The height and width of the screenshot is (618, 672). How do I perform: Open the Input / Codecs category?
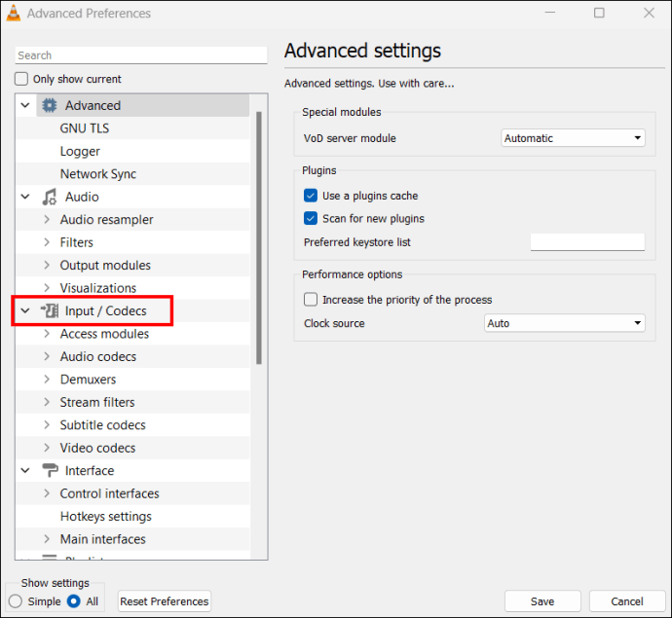pos(105,310)
